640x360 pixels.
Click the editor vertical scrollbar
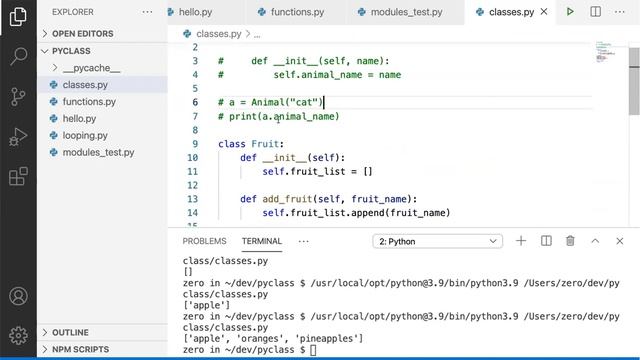[x=634, y=82]
